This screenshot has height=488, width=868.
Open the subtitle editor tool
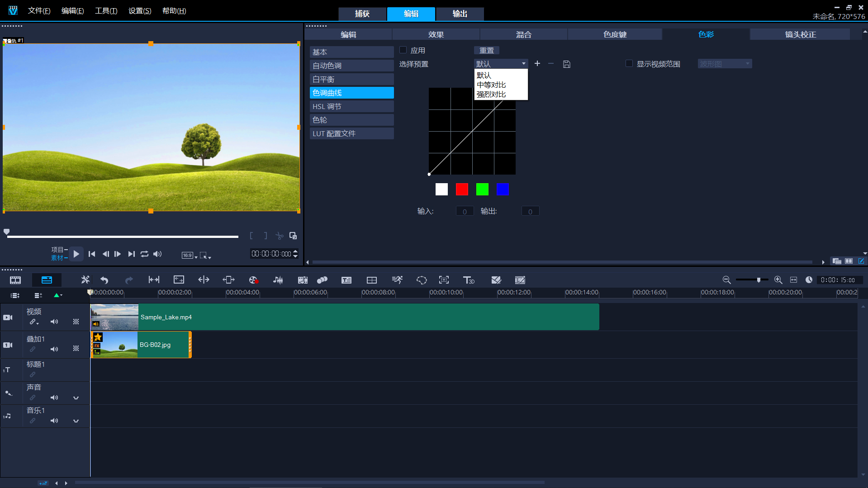346,280
